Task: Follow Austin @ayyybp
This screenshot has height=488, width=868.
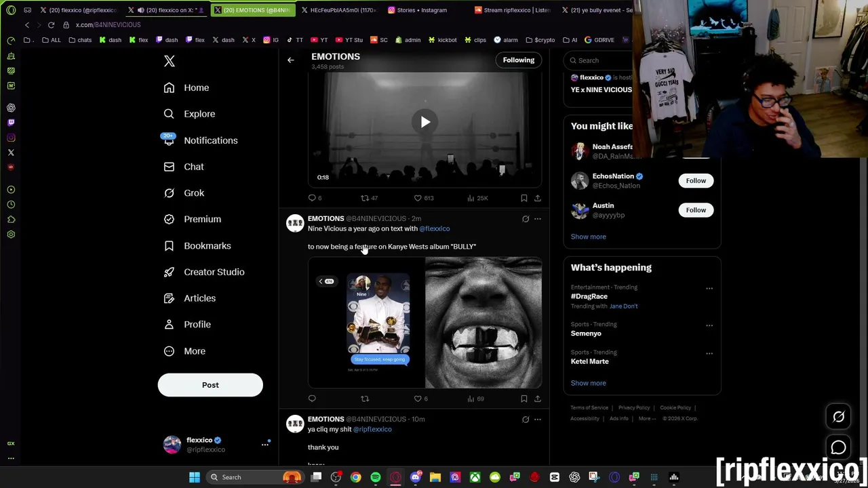Action: tap(696, 210)
